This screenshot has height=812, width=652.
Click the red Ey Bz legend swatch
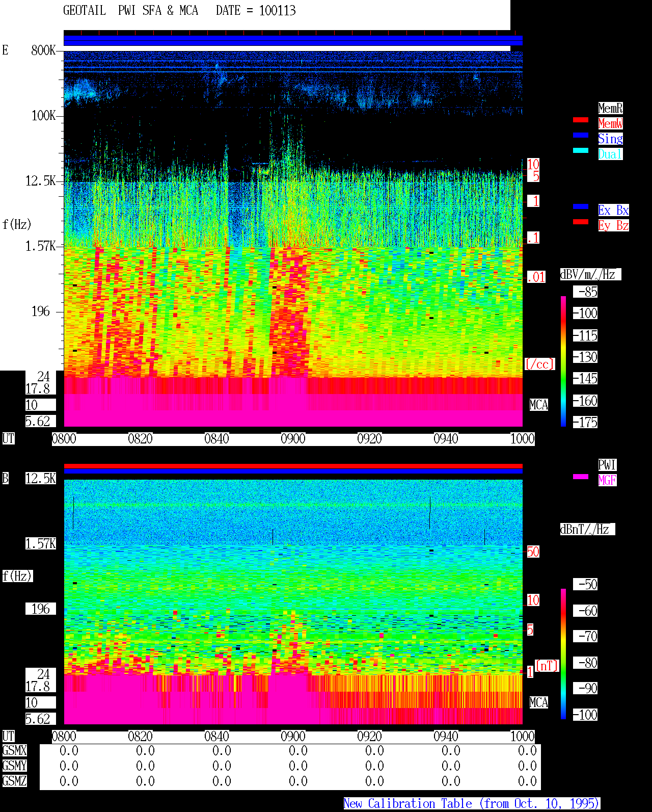(580, 222)
